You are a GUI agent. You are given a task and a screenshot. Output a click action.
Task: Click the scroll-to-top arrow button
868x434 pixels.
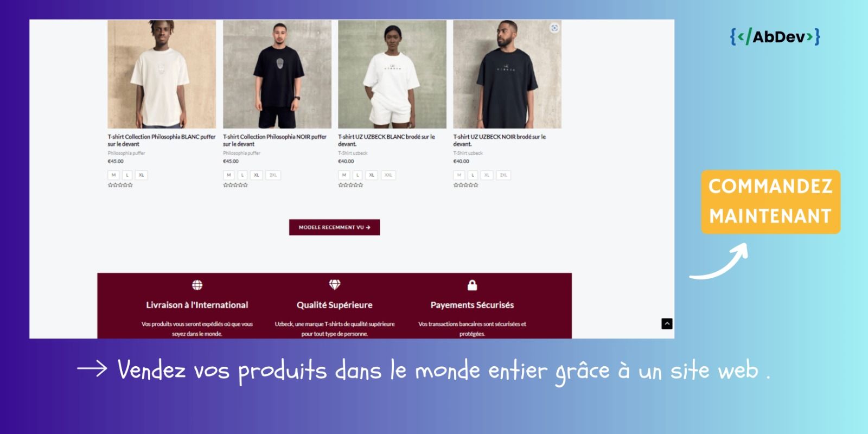667,324
